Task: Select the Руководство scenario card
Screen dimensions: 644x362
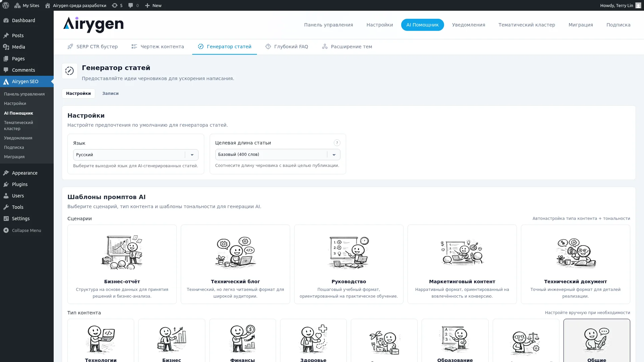Action: pyautogui.click(x=349, y=264)
